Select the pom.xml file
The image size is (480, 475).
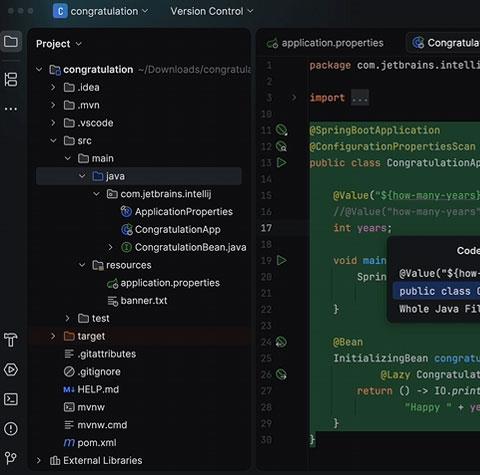click(x=97, y=443)
